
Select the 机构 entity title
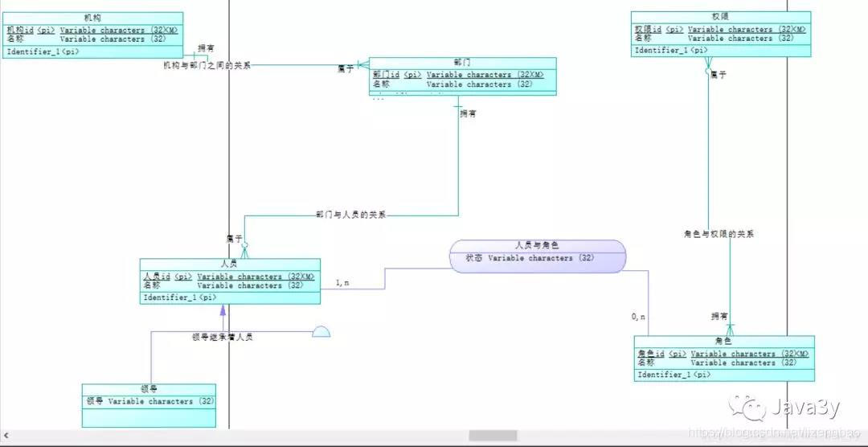93,18
